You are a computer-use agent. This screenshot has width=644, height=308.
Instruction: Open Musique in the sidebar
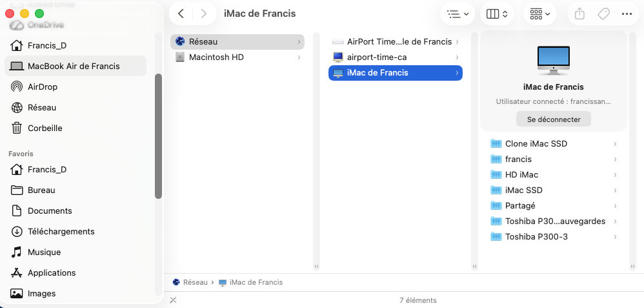click(x=44, y=252)
